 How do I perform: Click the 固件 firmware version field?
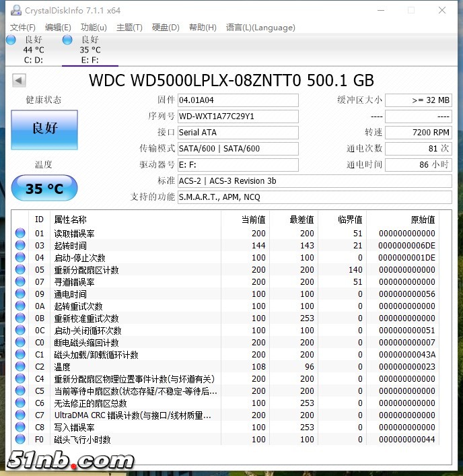click(237, 100)
